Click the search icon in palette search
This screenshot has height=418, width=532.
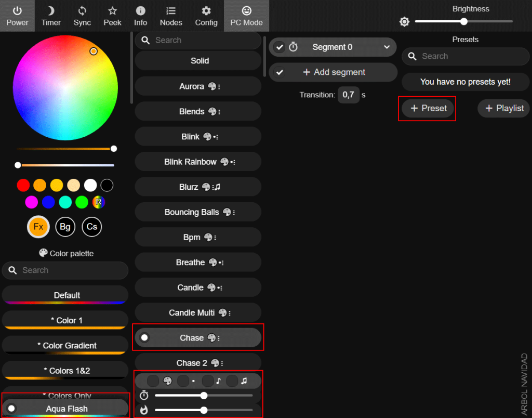(x=12, y=270)
